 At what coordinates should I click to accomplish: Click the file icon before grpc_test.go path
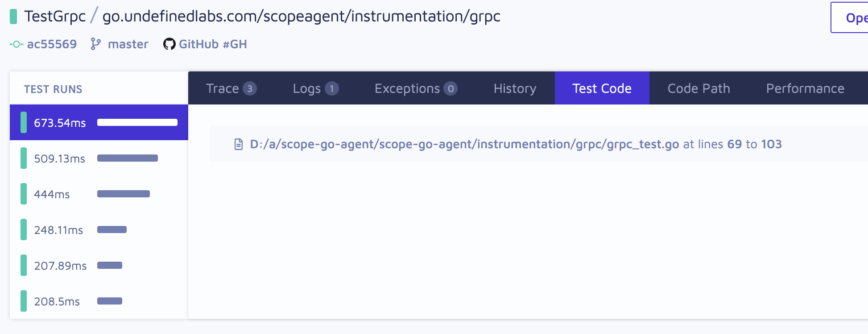(239, 144)
